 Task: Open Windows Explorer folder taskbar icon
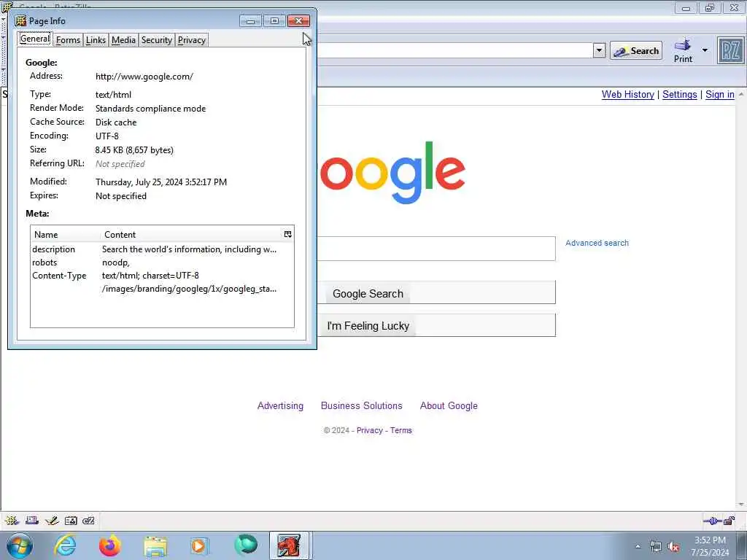[155, 546]
